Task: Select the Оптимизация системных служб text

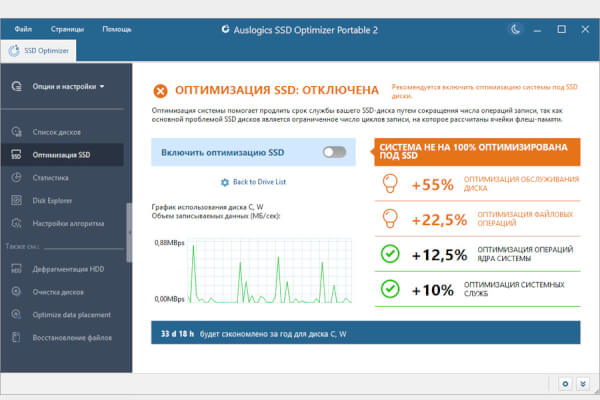Action: [x=514, y=289]
